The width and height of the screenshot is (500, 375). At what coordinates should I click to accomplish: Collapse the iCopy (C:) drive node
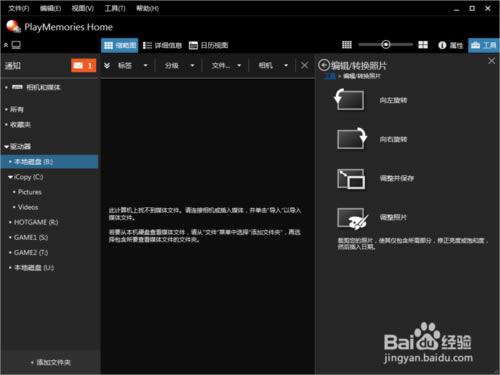tap(11, 177)
